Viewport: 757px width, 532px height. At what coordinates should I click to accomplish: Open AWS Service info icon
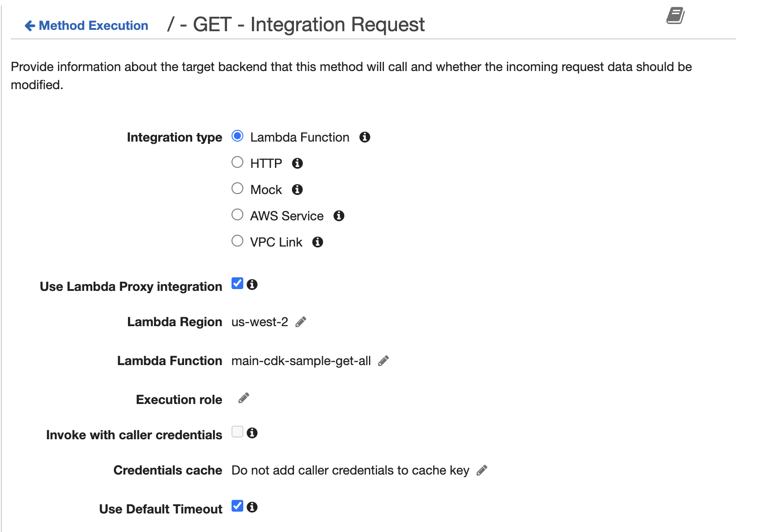pos(338,216)
